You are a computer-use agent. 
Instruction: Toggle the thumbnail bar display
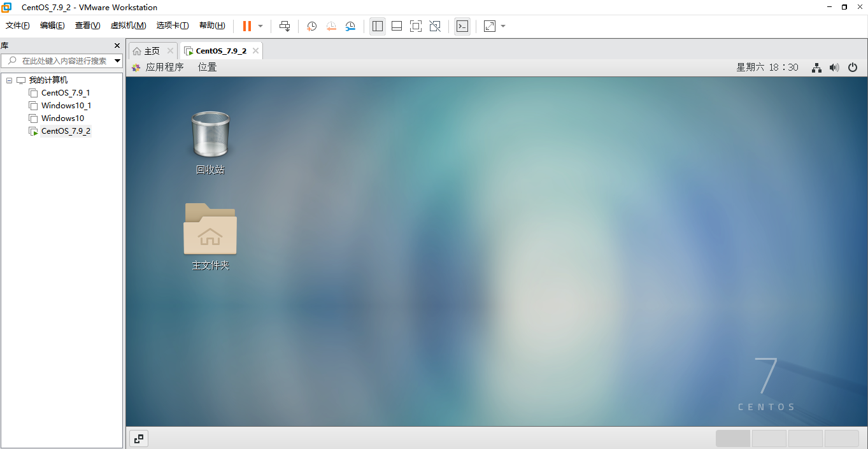(396, 26)
